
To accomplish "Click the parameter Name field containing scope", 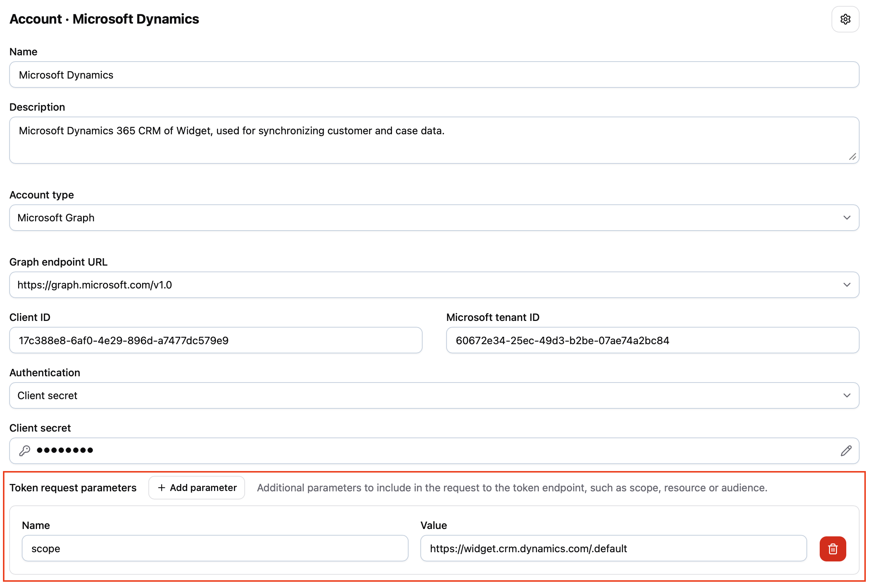I will tap(215, 548).
